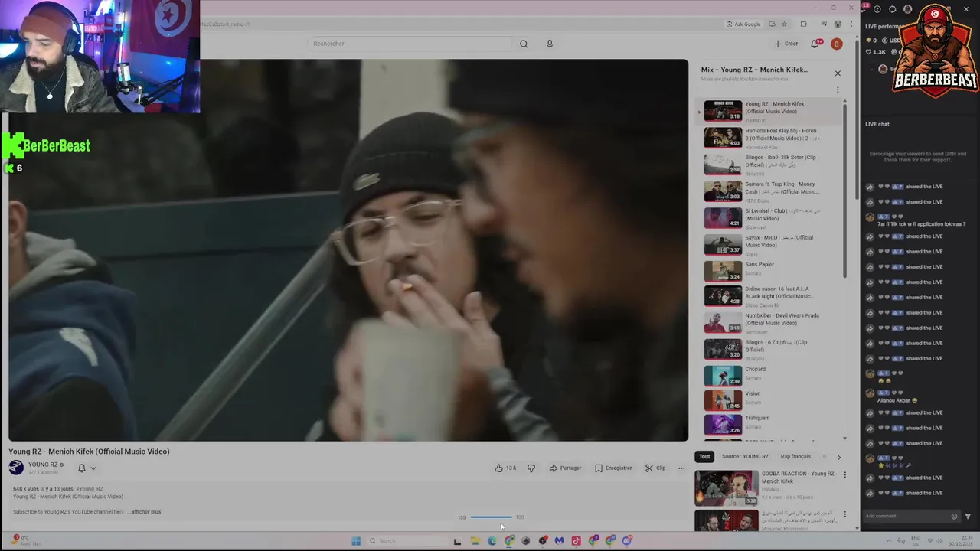Select Vision in the playlist
Viewport: 980px width, 551px height.
point(768,400)
